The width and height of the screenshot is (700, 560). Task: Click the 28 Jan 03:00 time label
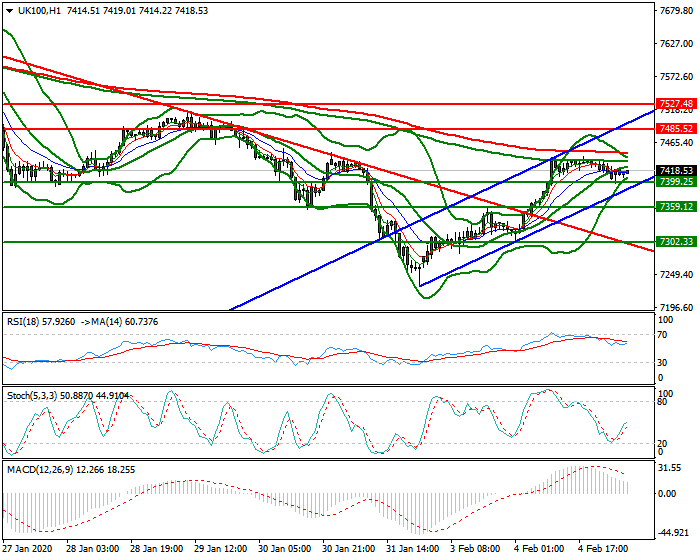point(92,548)
